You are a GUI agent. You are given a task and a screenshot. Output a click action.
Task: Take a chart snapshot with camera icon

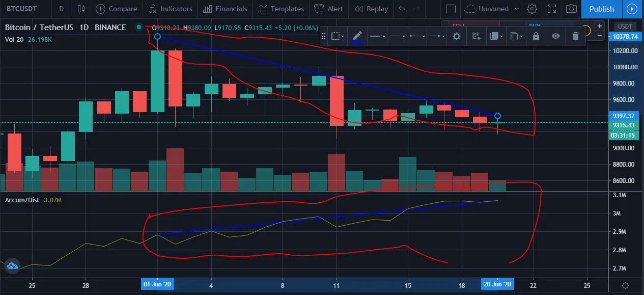coord(572,9)
